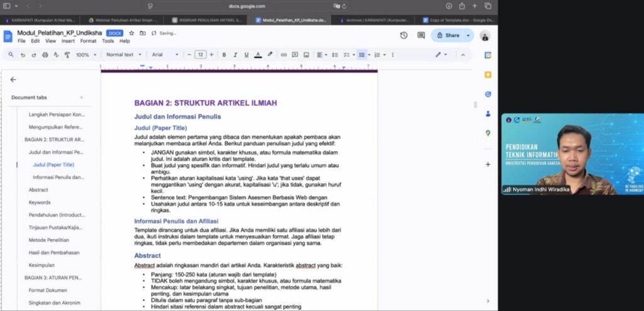Open the Insert menu
Viewport: 644px width, 311px height.
click(x=68, y=41)
